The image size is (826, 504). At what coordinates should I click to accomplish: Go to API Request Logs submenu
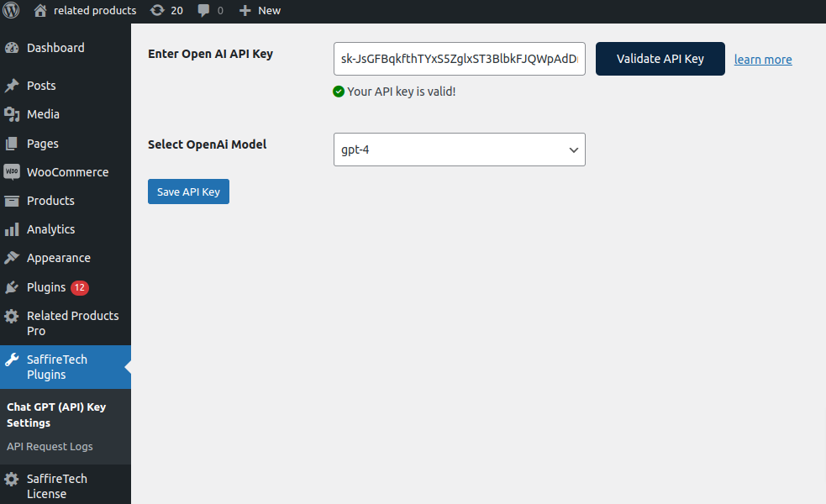click(x=50, y=447)
